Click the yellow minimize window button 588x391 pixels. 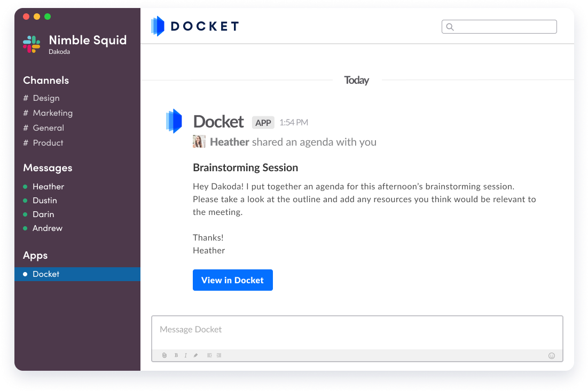[37, 17]
